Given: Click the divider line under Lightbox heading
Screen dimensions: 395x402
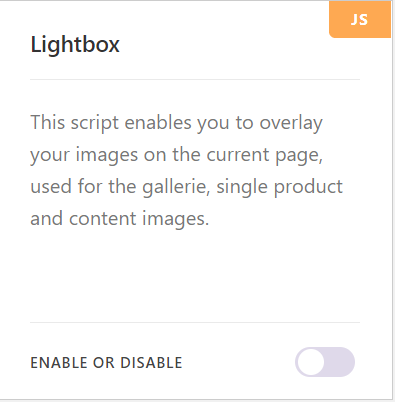Looking at the screenshot, I should (195, 80).
